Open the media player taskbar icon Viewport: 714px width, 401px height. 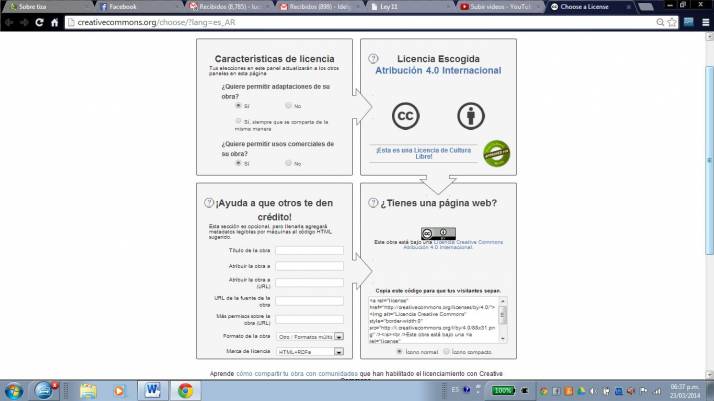tap(119, 391)
